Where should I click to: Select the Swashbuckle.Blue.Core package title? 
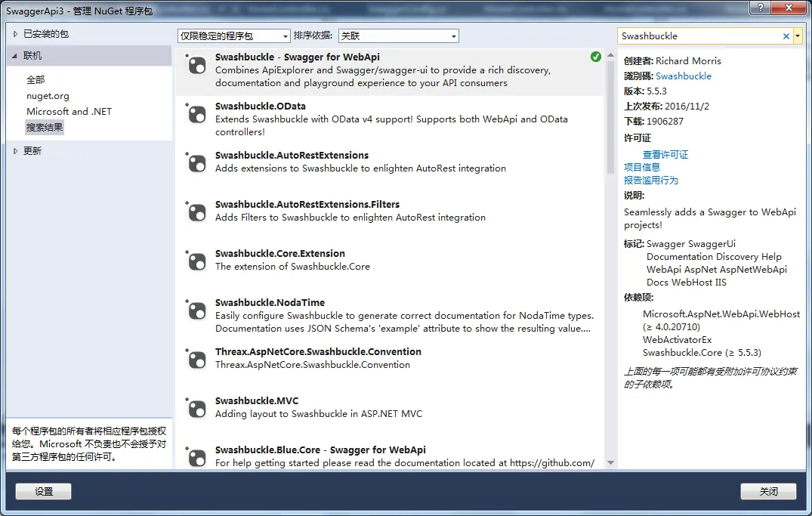[x=320, y=450]
